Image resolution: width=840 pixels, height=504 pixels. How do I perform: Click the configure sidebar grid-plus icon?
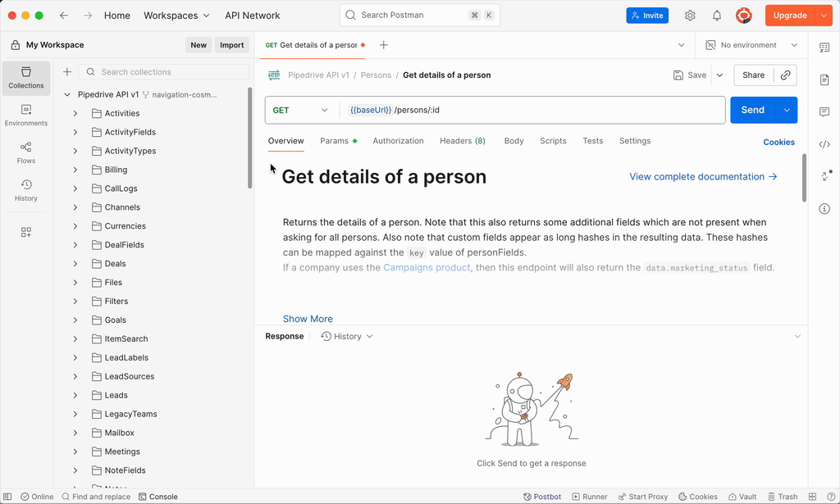click(25, 232)
